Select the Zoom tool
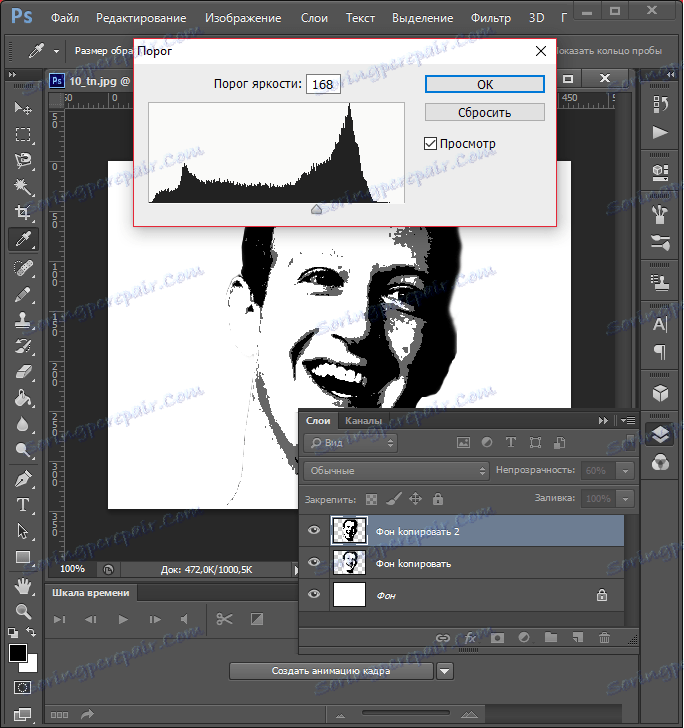 click(23, 612)
